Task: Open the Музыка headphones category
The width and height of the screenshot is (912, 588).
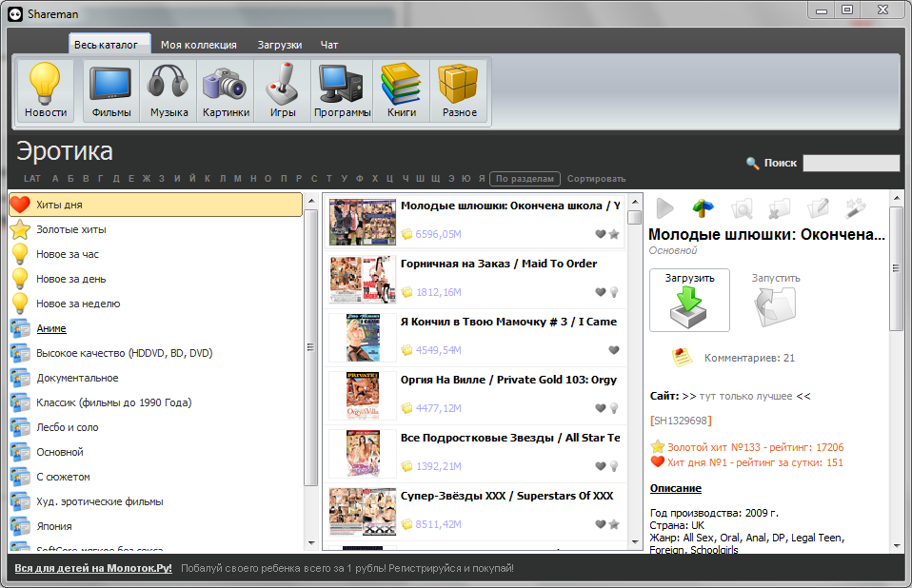Action: click(x=169, y=91)
